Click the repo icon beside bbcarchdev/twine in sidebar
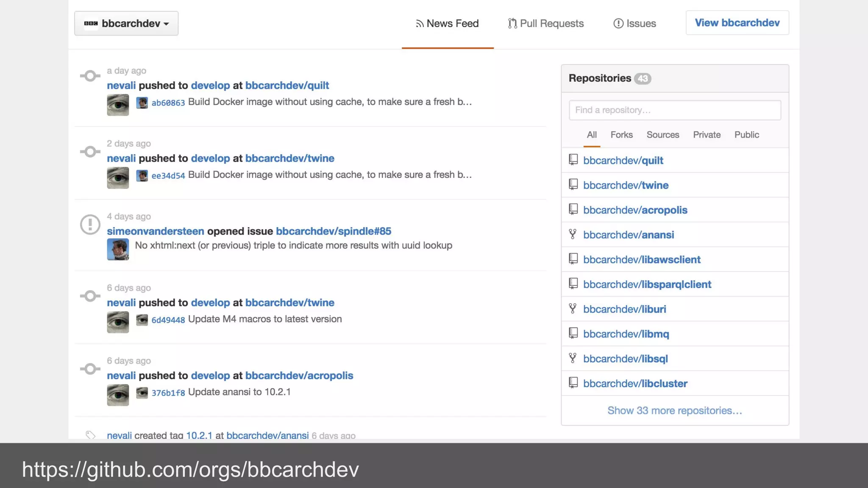This screenshot has height=488, width=868. (x=573, y=184)
